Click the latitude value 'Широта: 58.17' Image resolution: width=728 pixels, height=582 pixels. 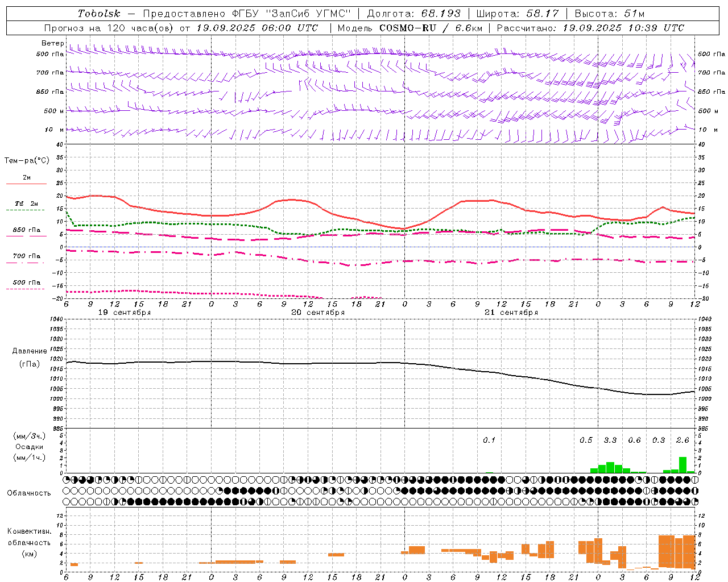point(517,14)
